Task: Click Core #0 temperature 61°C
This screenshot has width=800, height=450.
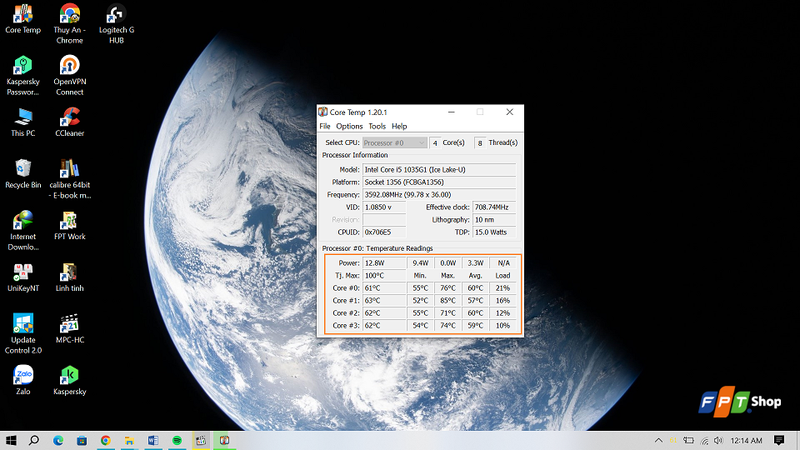Action: (384, 288)
